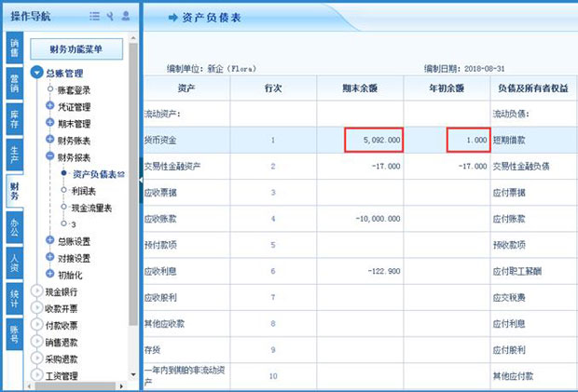
Task: Expand the 收款开票 section
Action: point(37,307)
